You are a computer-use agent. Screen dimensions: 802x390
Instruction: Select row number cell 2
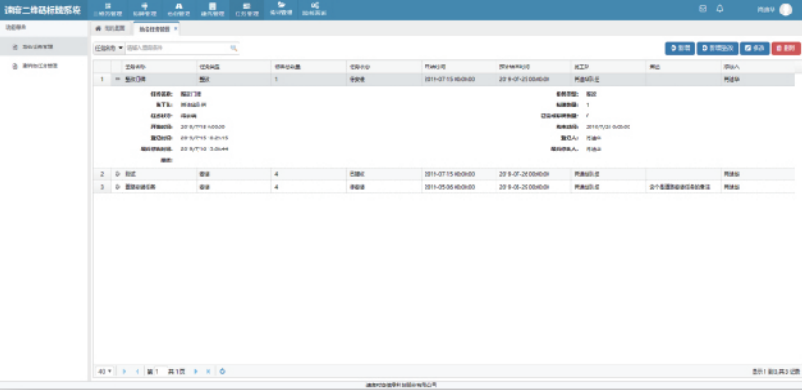click(x=102, y=174)
